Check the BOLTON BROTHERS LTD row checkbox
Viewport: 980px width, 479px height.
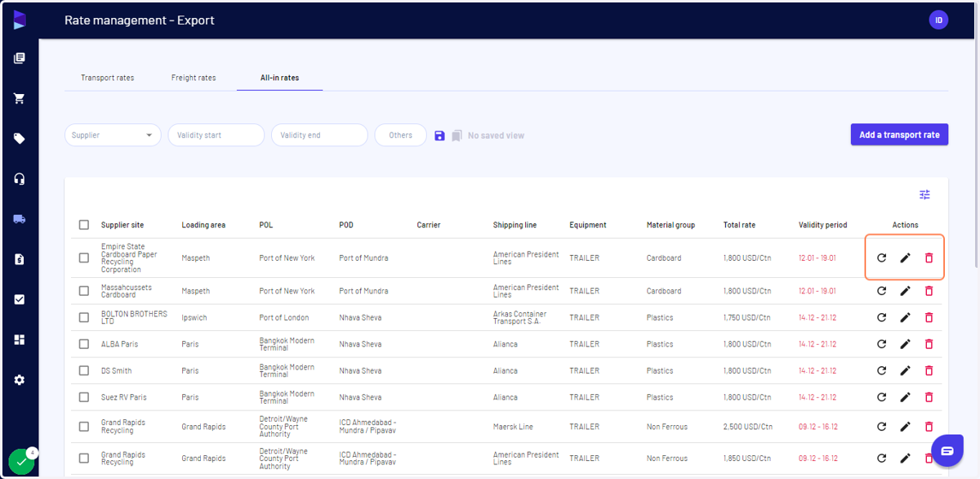tap(84, 318)
